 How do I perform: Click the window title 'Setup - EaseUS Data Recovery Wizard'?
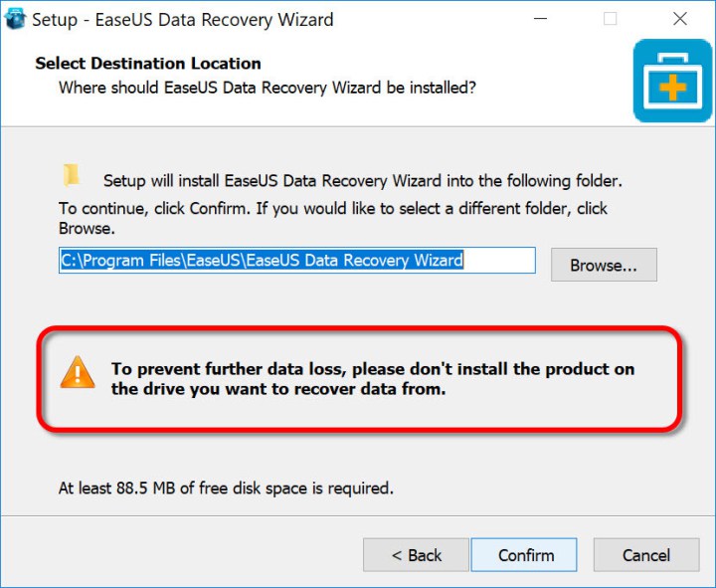tap(183, 20)
